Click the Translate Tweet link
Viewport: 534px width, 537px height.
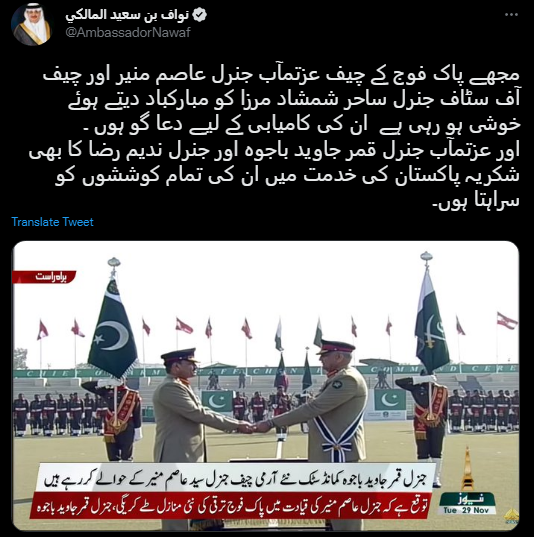click(x=52, y=222)
